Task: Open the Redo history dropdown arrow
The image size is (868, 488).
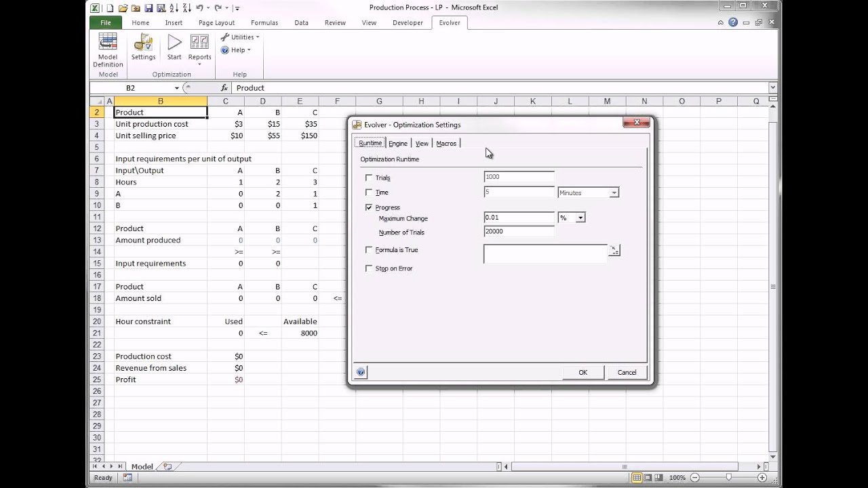Action: 226,8
